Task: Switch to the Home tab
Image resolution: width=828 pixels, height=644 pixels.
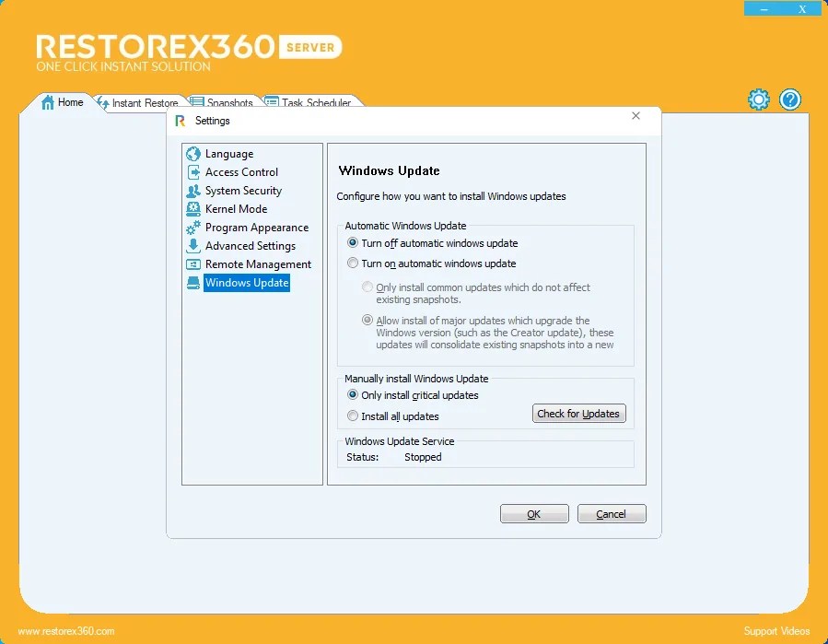Action: click(63, 102)
